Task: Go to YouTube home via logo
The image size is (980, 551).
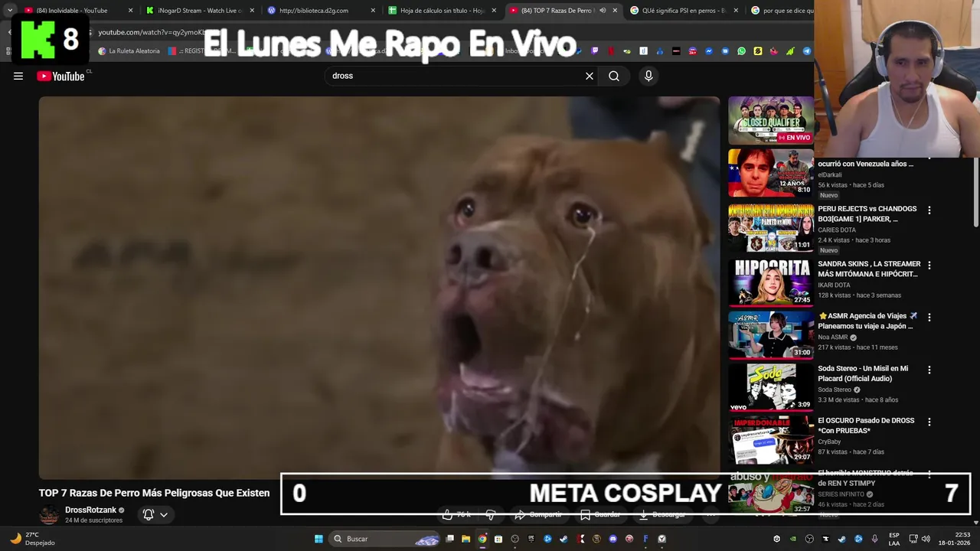Action: point(60,76)
